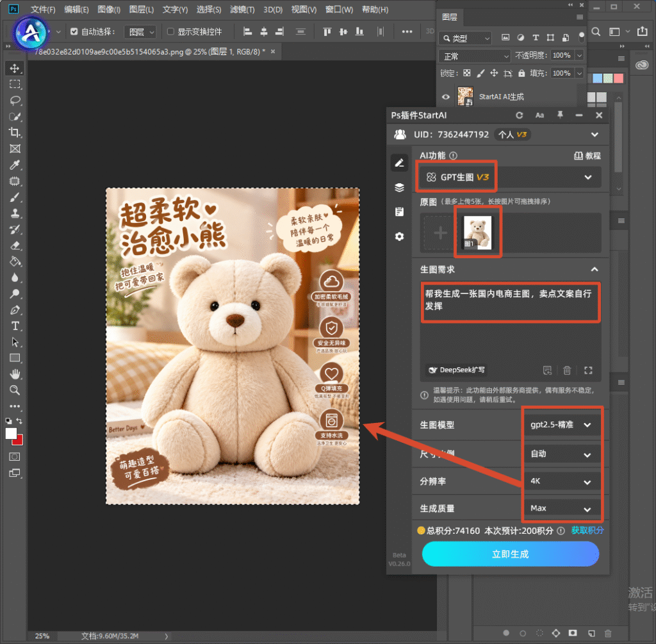Open the 生成质量 Max dropdown

tap(561, 508)
